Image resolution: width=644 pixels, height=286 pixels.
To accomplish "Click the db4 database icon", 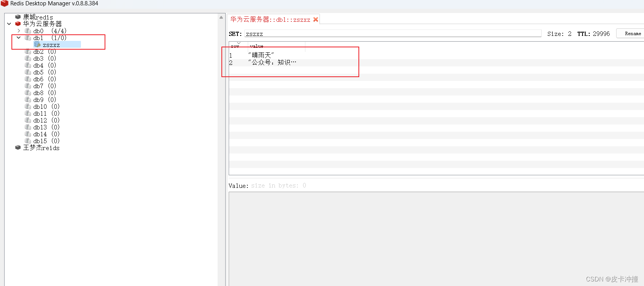I will [x=28, y=65].
